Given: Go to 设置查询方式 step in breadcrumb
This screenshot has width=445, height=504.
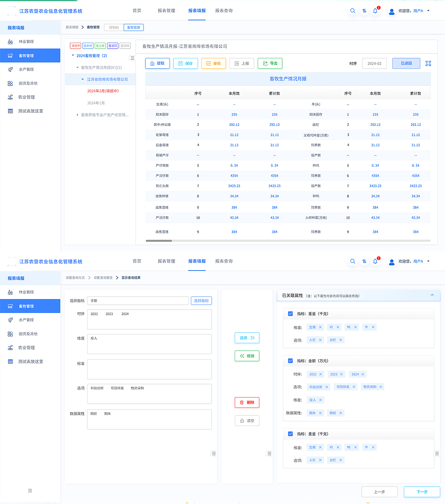Looking at the screenshot, I should (x=75, y=278).
